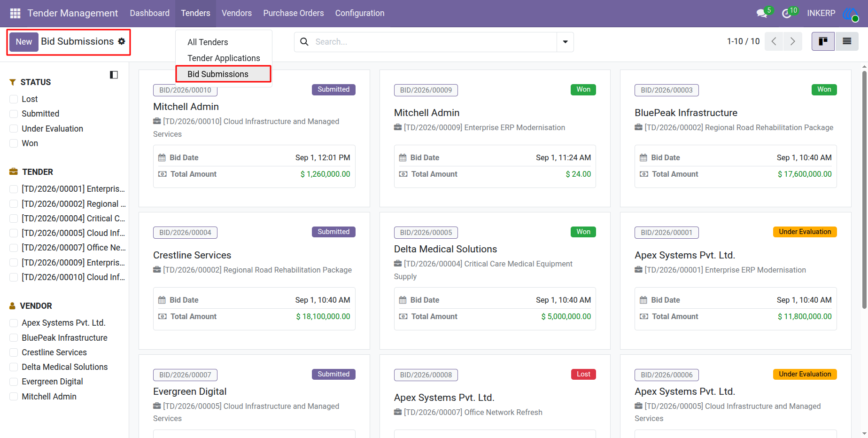Filter by vendor Evergreen Digital
The width and height of the screenshot is (868, 438).
point(14,382)
